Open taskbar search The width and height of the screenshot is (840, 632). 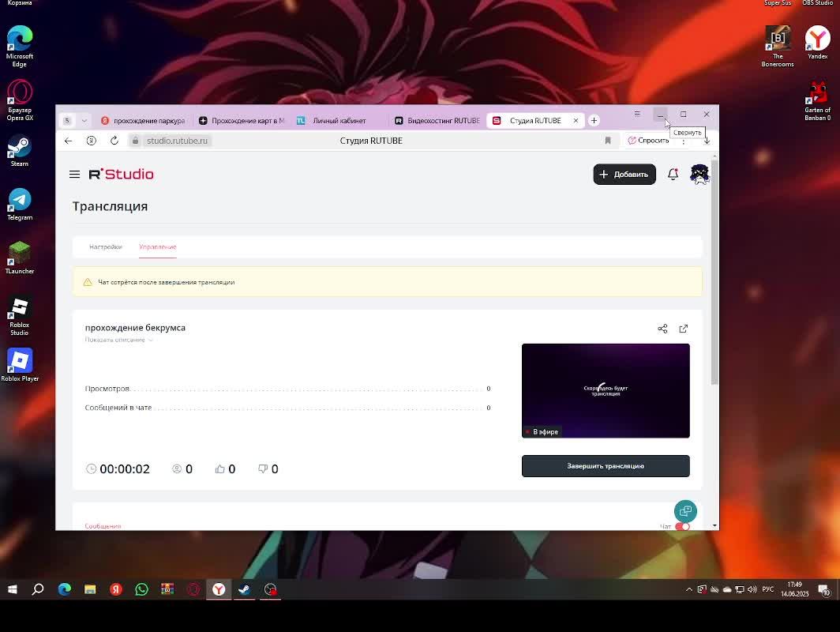pyautogui.click(x=38, y=589)
